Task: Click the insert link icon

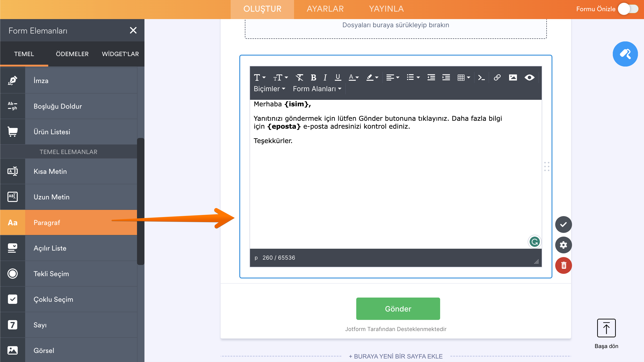Action: click(x=497, y=78)
